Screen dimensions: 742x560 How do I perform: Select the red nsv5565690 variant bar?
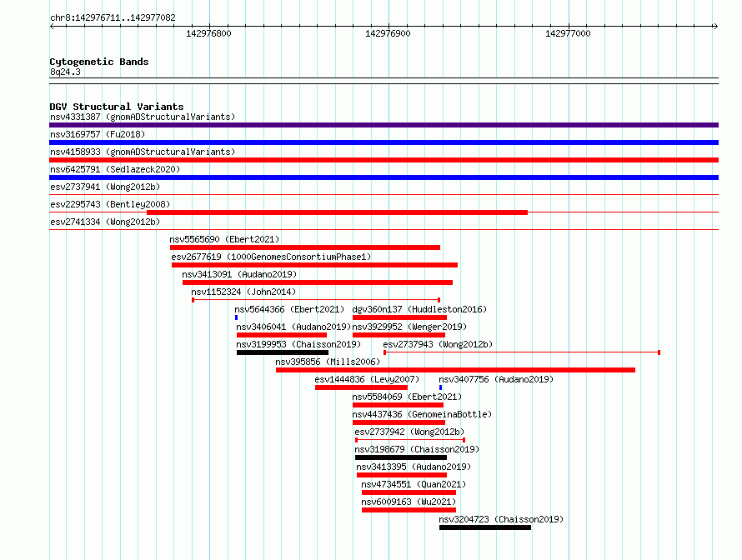305,247
